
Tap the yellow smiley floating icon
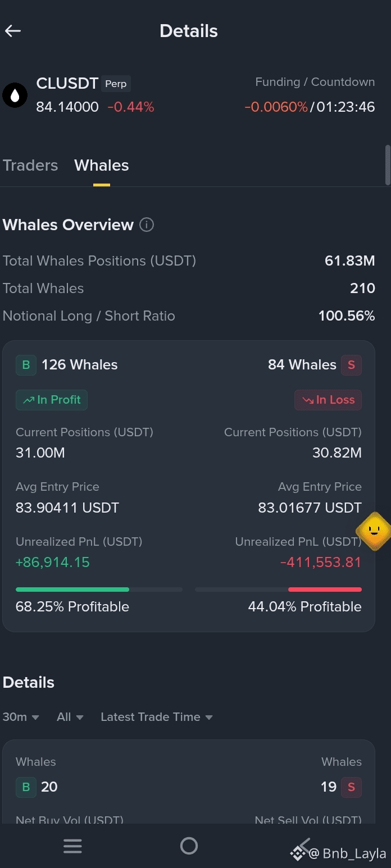click(374, 531)
